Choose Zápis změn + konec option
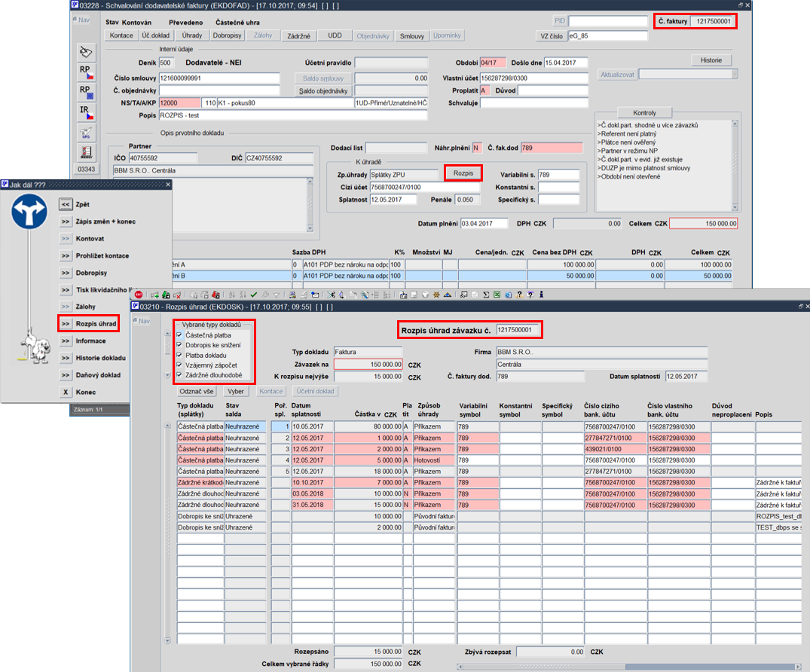Viewport: 810px width, 672px height. click(66, 221)
